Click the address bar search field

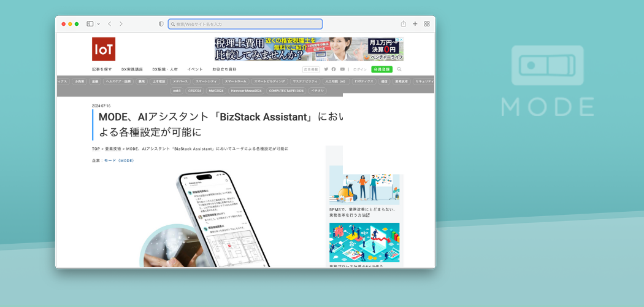point(245,24)
